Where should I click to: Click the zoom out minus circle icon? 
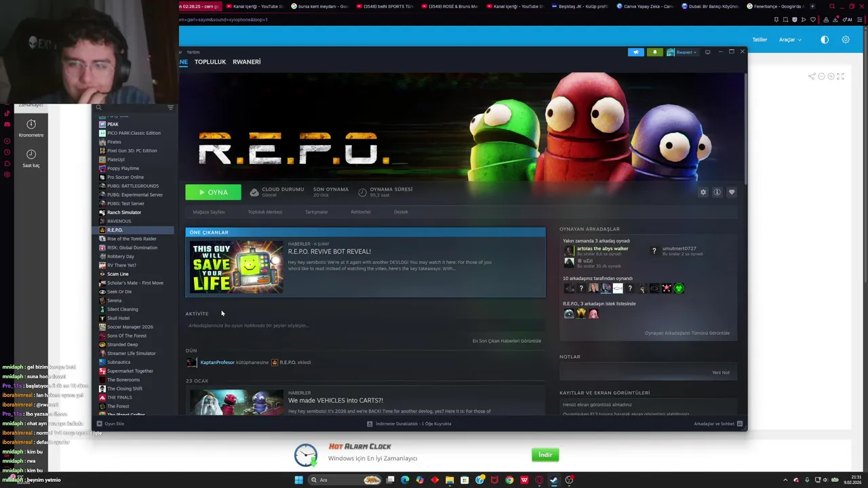[x=821, y=77]
